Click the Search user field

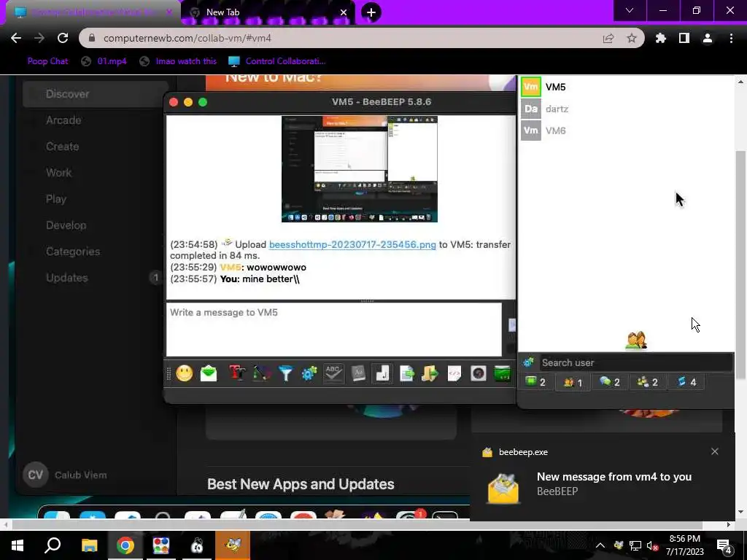coord(636,362)
